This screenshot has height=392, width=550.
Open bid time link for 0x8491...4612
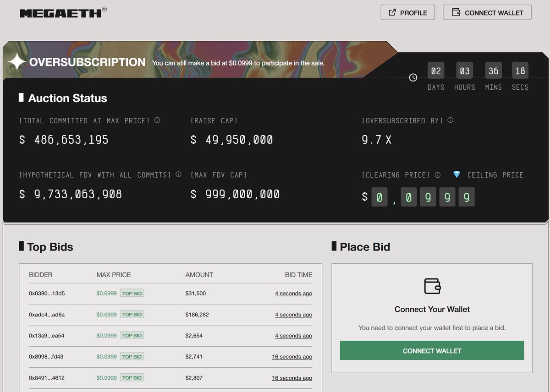(292, 378)
